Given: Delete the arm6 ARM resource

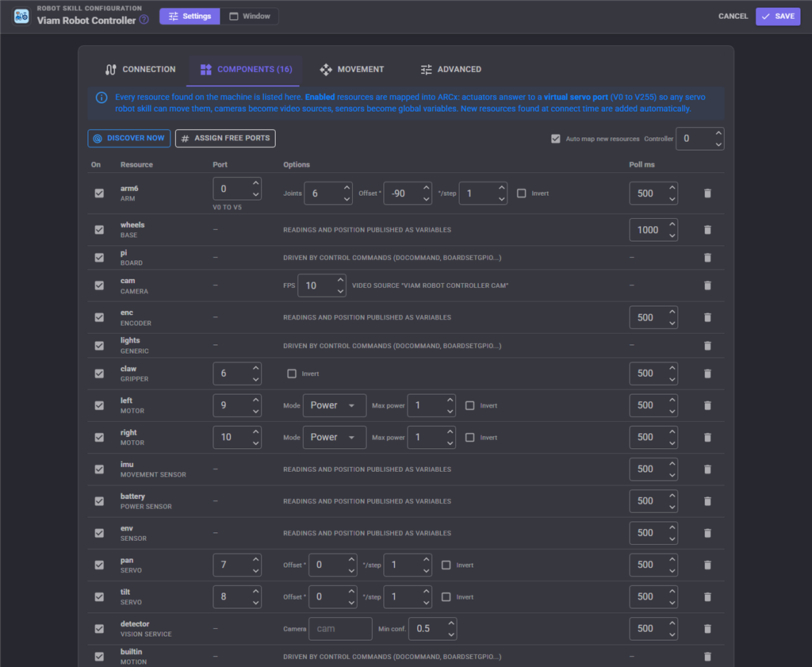Looking at the screenshot, I should 707,194.
